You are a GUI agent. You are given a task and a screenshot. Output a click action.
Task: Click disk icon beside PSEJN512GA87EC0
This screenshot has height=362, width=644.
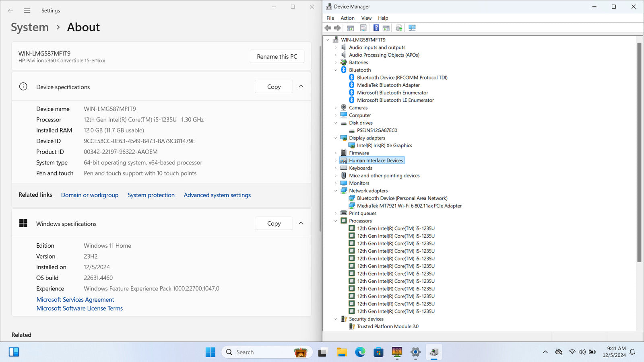352,131
